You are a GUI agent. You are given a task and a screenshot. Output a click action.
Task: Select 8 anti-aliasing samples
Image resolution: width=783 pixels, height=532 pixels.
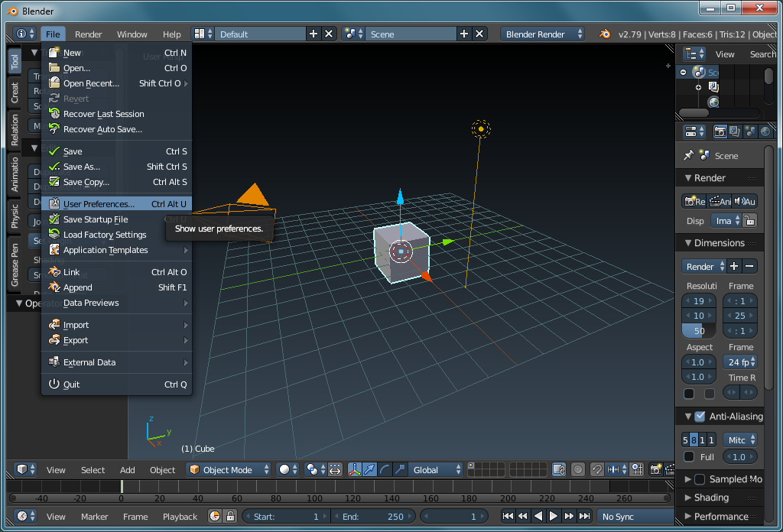click(x=694, y=440)
